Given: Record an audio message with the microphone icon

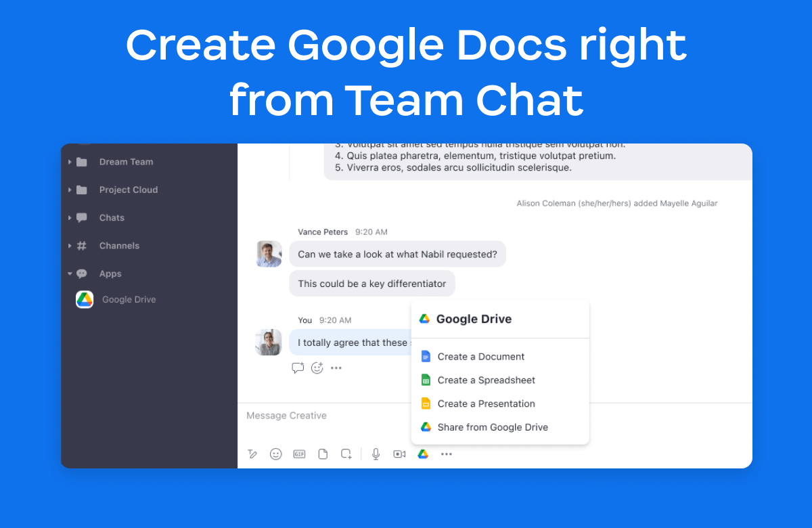Looking at the screenshot, I should pyautogui.click(x=376, y=454).
